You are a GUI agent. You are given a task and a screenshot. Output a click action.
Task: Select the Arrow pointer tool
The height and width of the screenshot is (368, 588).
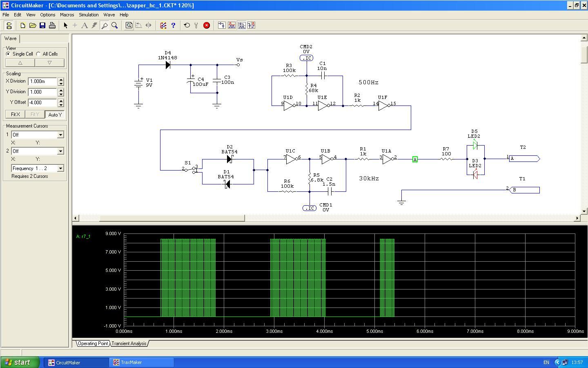point(65,25)
